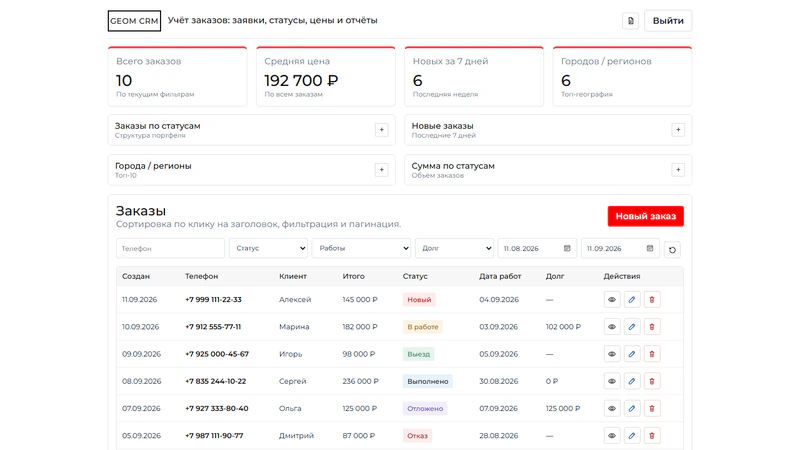Click the В работе status badge
The image size is (800, 450).
[x=422, y=327]
